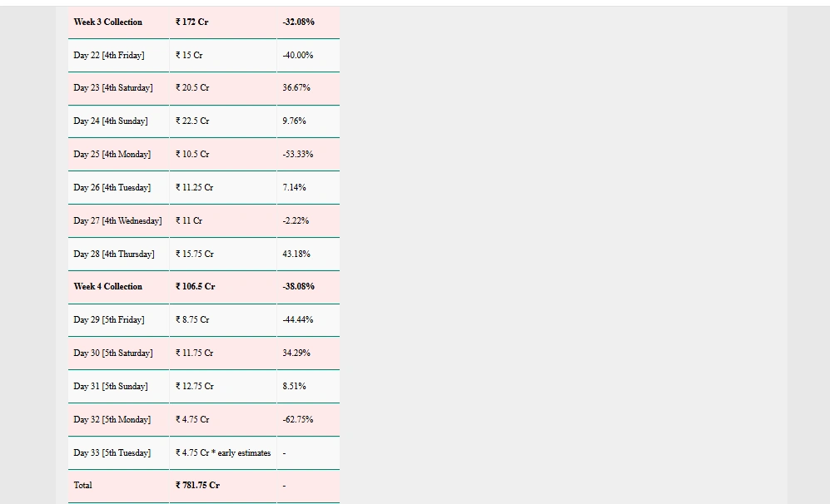Click the 34.29% change value
Image resolution: width=830 pixels, height=504 pixels.
296,353
